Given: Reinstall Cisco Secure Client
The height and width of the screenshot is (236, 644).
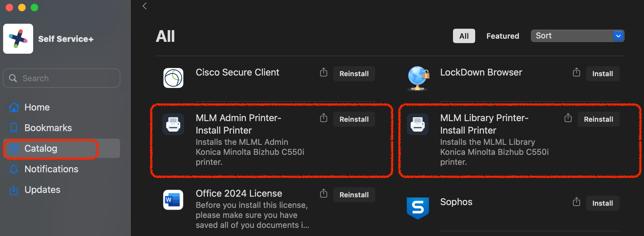Looking at the screenshot, I should pos(354,74).
